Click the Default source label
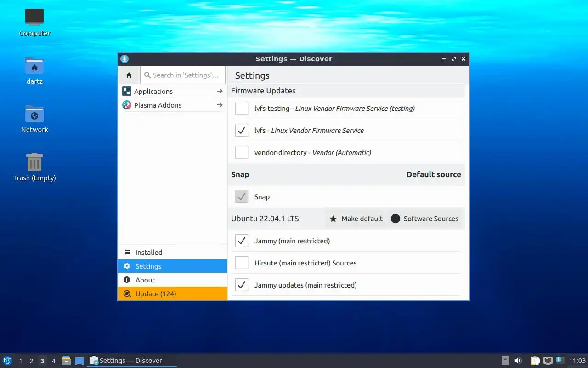The image size is (588, 368). 434,174
